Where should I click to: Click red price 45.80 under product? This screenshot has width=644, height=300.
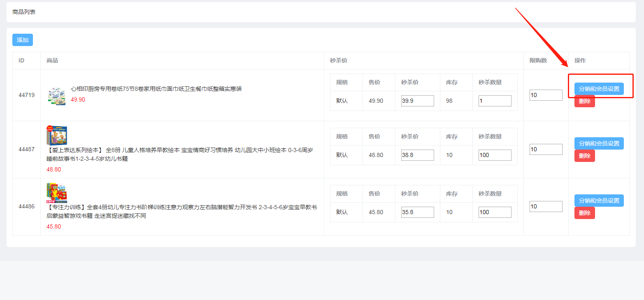(53, 226)
